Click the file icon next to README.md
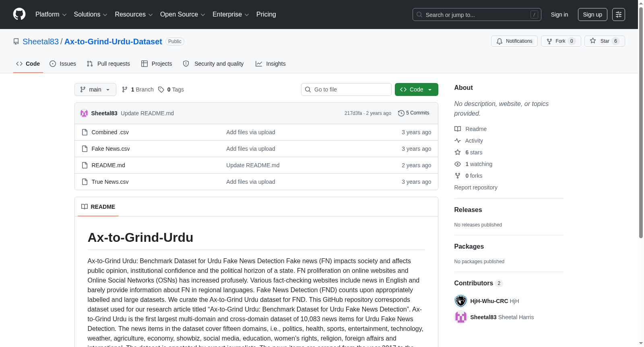644x347 pixels. point(85,165)
